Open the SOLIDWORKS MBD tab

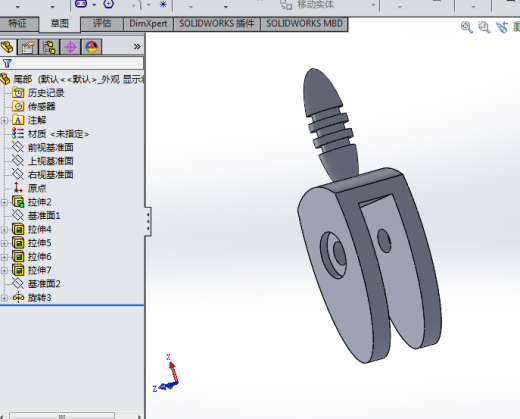click(304, 24)
